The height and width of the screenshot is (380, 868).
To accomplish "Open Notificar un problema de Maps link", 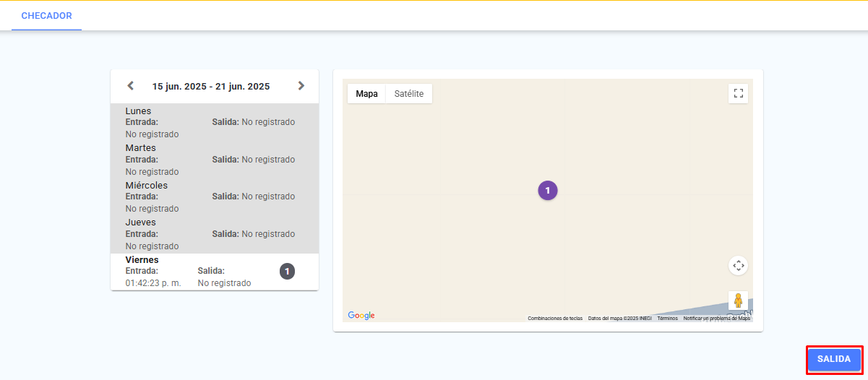I will pyautogui.click(x=717, y=318).
